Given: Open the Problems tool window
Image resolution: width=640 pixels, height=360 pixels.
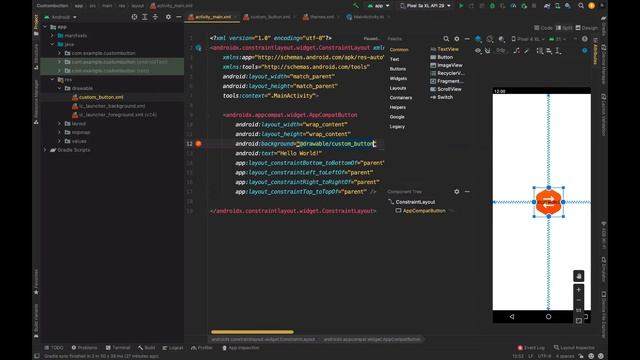Looking at the screenshot, I should (84, 348).
